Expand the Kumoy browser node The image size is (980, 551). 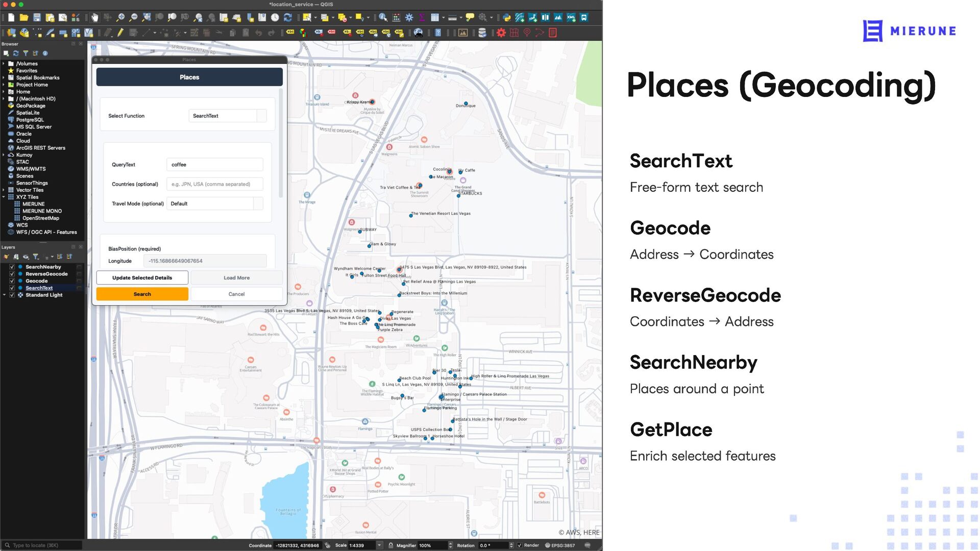(4, 155)
